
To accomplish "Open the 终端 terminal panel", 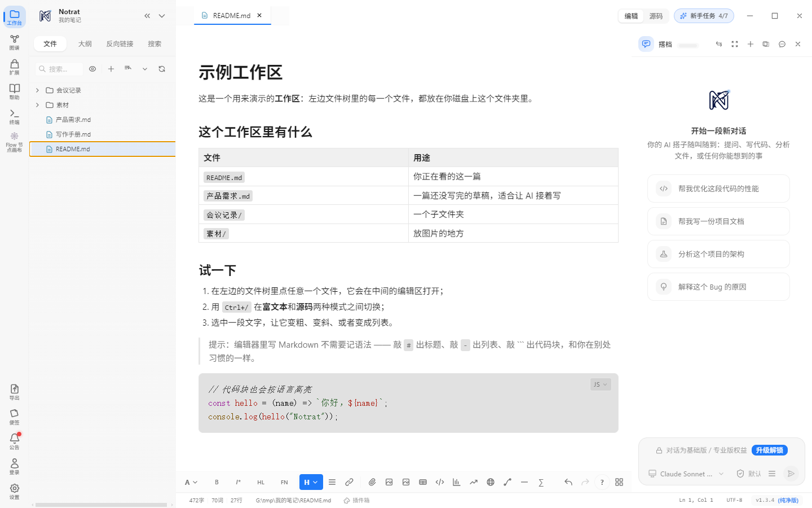I will point(15,117).
